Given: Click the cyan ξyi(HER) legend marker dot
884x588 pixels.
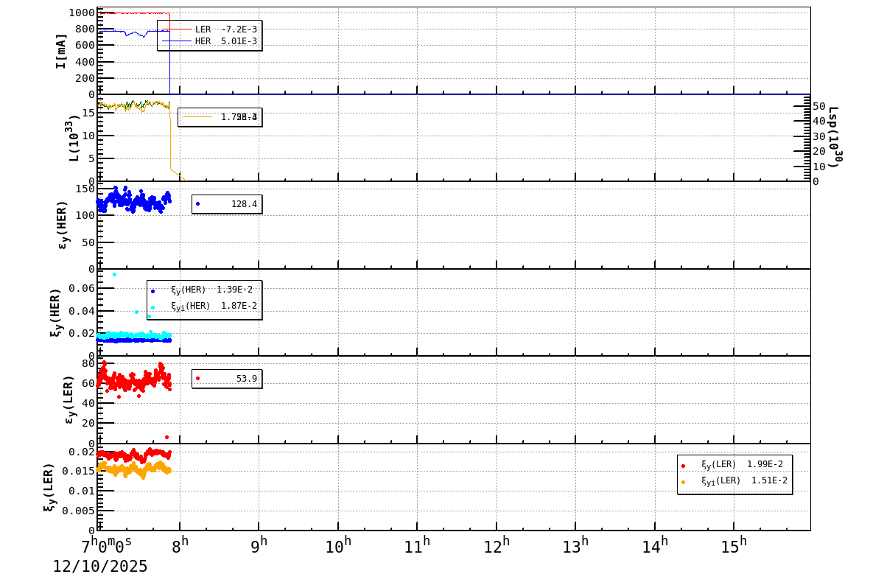Looking at the screenshot, I should tap(152, 307).
